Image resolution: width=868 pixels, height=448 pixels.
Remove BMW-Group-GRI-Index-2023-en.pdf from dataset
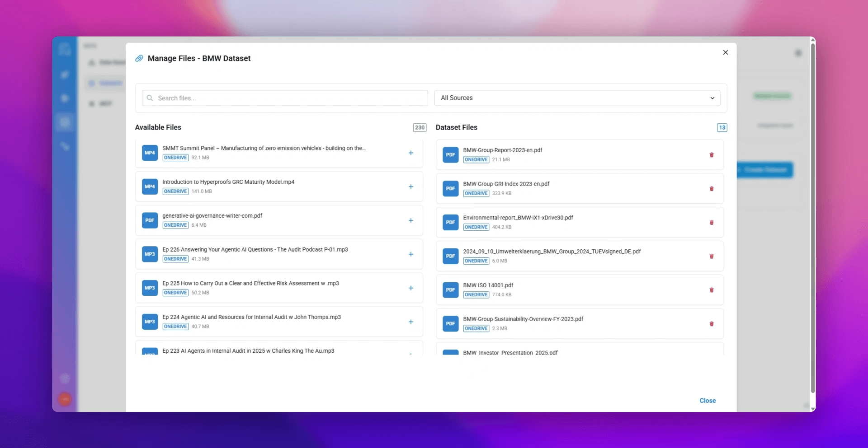(712, 189)
